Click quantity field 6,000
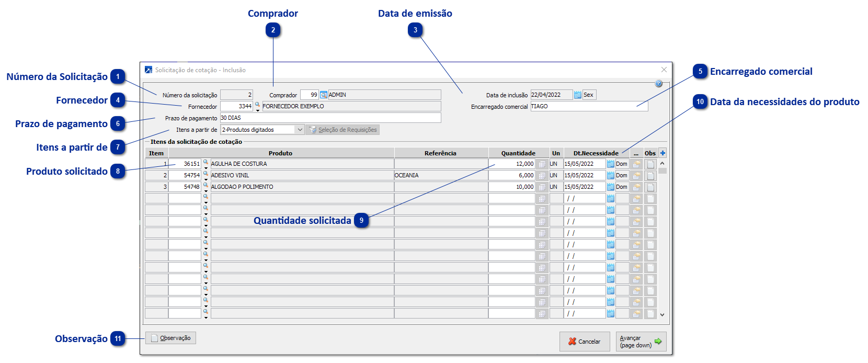Viewport: 868px width, 363px height. pyautogui.click(x=512, y=175)
